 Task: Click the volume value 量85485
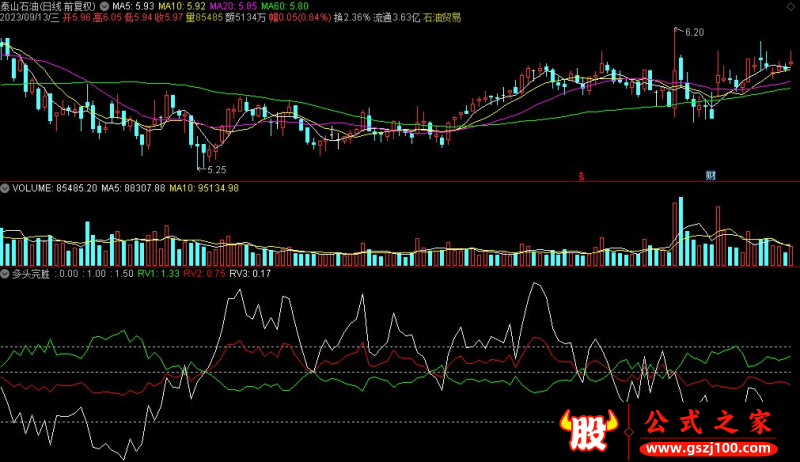tap(204, 18)
